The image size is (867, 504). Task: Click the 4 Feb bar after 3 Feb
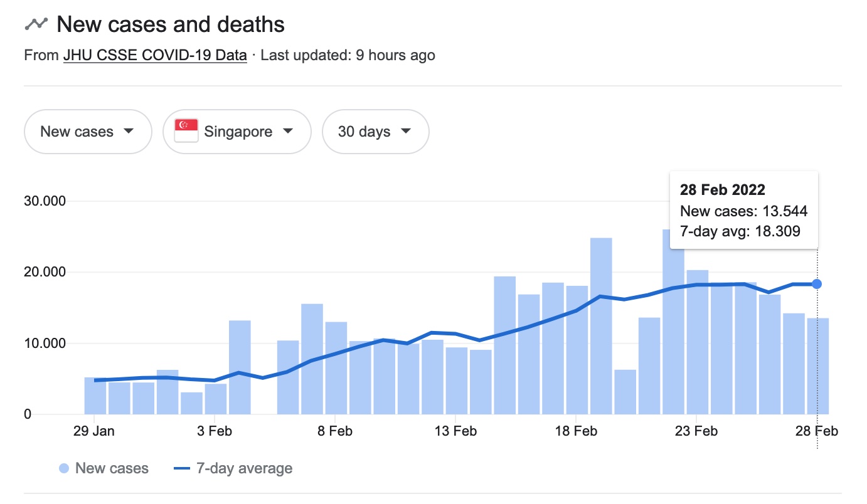pyautogui.click(x=240, y=367)
